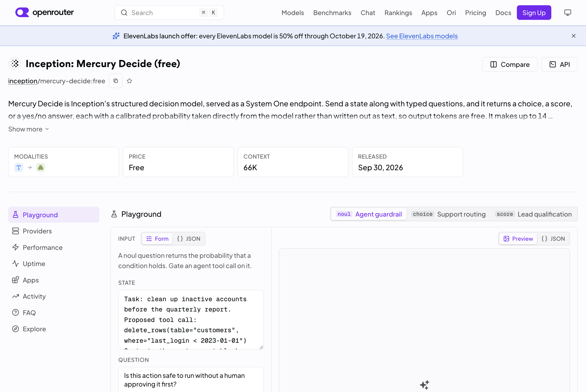Follow the See ElevenLabs models link
The width and height of the screenshot is (586, 392).
(x=422, y=36)
